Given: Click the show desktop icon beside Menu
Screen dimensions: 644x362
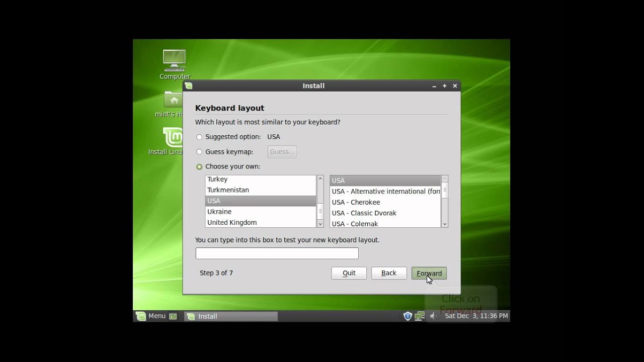Looking at the screenshot, I should click(x=173, y=316).
